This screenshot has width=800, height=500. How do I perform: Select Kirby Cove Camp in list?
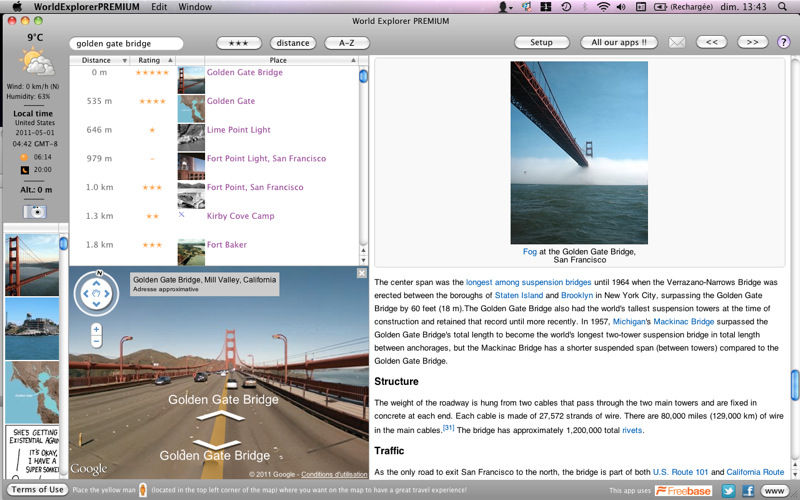pos(240,216)
